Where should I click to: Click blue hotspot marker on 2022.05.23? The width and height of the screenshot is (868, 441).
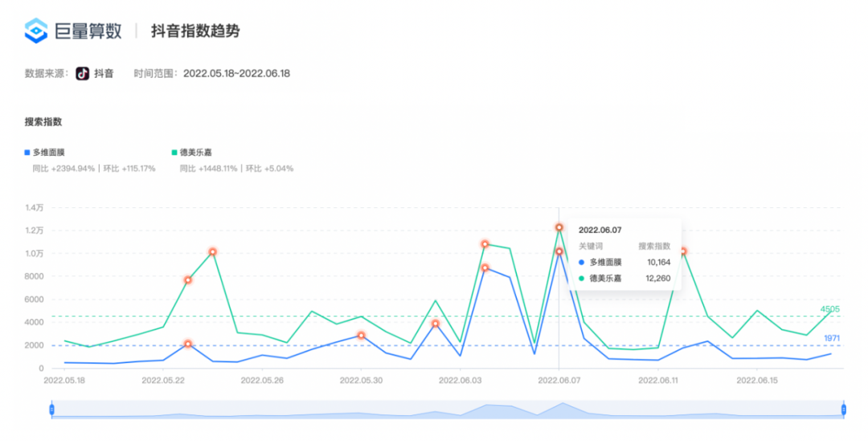pyautogui.click(x=188, y=344)
